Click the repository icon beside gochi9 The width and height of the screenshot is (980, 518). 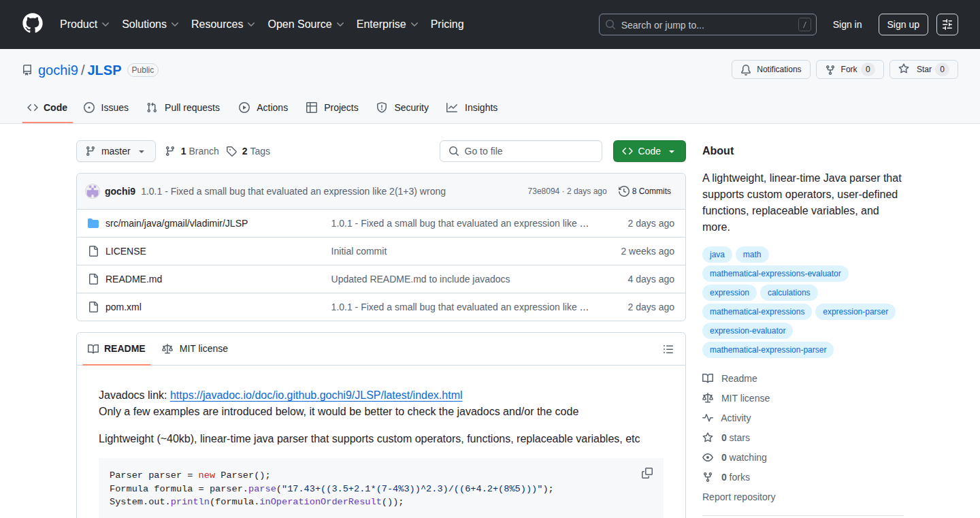point(27,70)
